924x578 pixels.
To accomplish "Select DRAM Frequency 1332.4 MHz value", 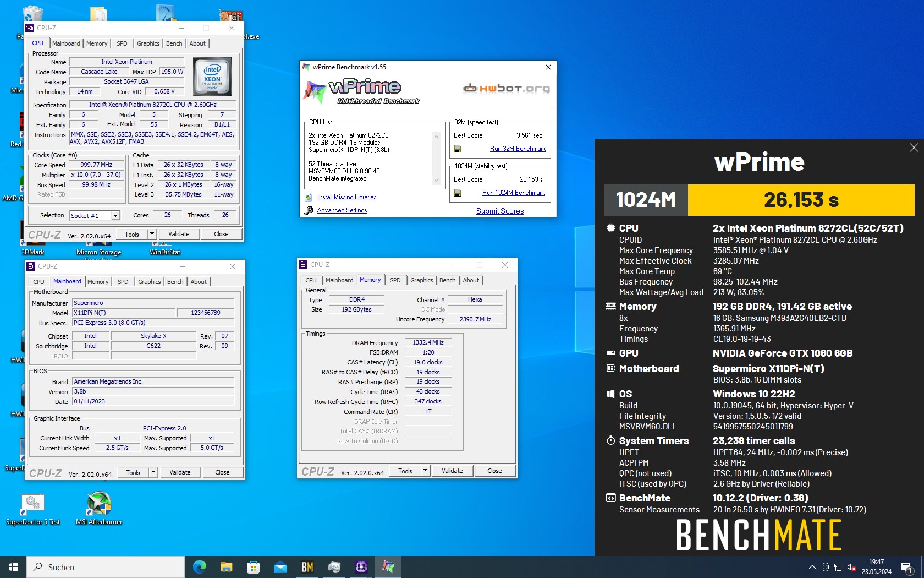I will pyautogui.click(x=428, y=342).
